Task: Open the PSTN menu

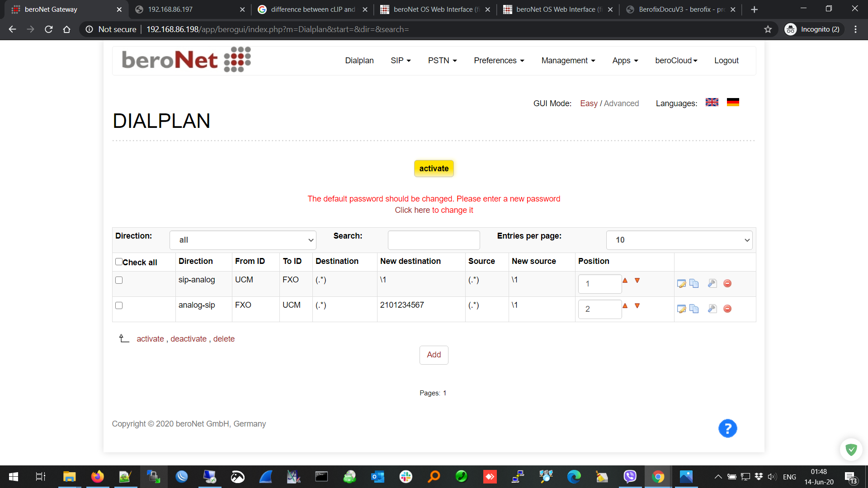Action: 442,61
